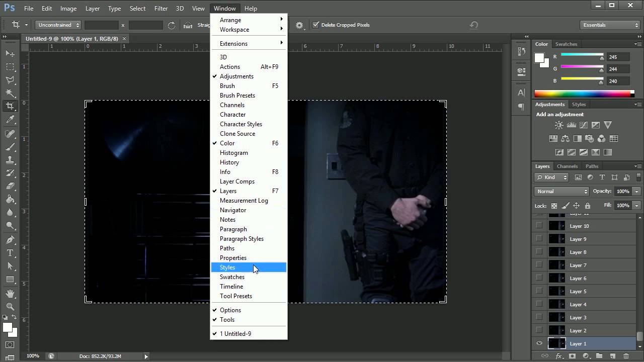644x362 pixels.
Task: Click the delete layer trash icon
Action: point(626,356)
